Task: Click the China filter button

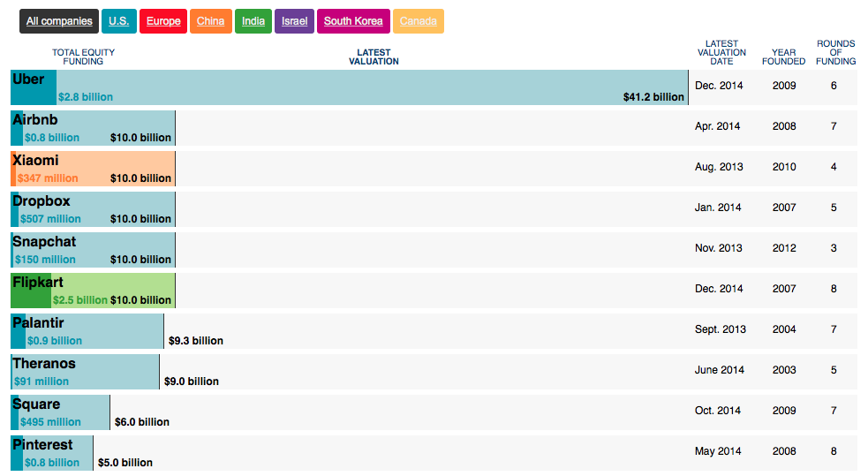Action: (x=211, y=21)
